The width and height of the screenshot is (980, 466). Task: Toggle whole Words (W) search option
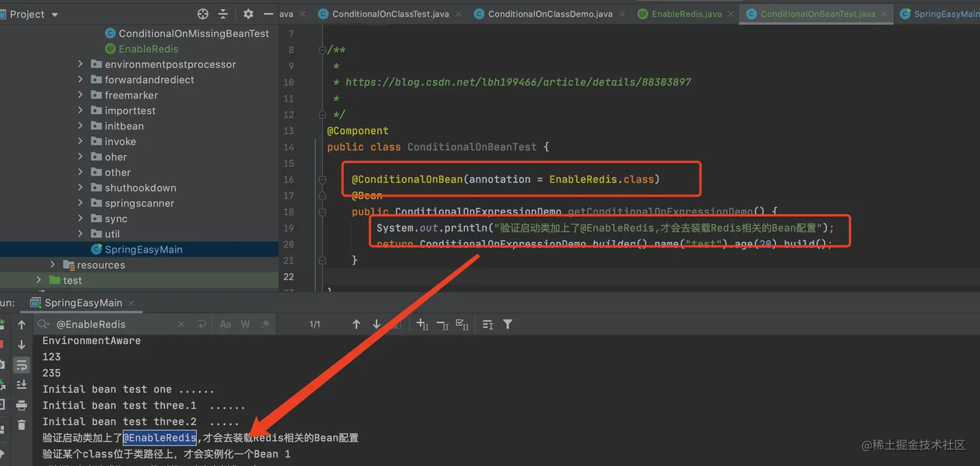click(x=245, y=324)
